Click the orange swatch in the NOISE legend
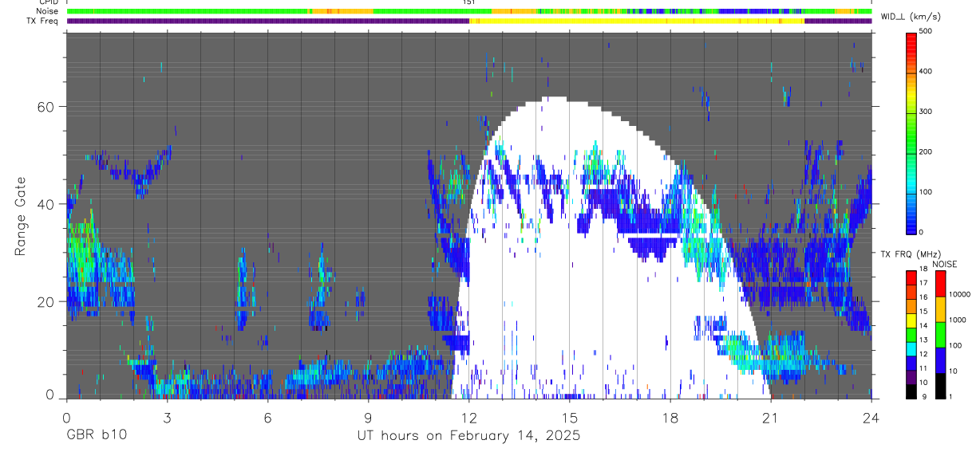The height and width of the screenshot is (452, 980). tap(940, 308)
